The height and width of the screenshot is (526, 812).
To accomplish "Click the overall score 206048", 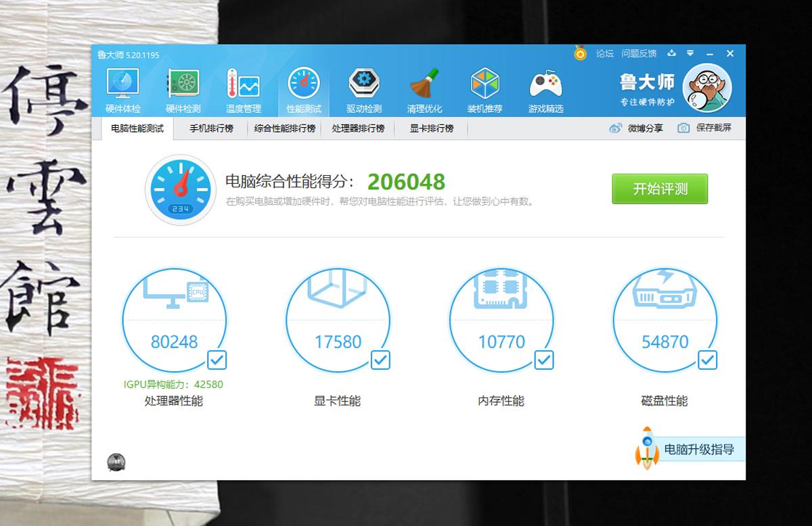I will click(406, 182).
